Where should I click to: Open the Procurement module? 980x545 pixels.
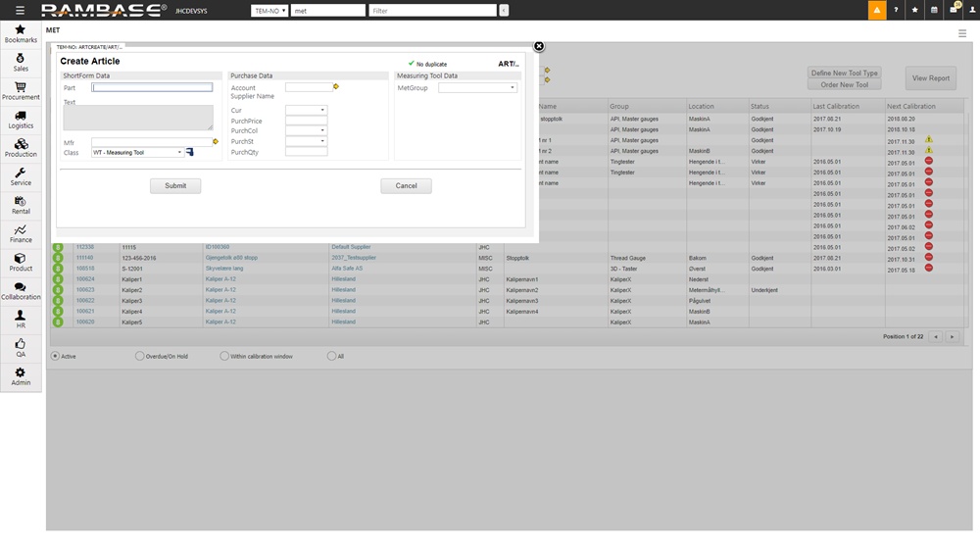[x=21, y=91]
